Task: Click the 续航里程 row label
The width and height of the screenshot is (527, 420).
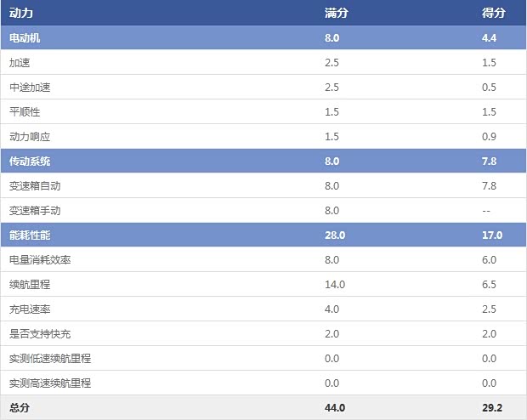Action: click(30, 285)
